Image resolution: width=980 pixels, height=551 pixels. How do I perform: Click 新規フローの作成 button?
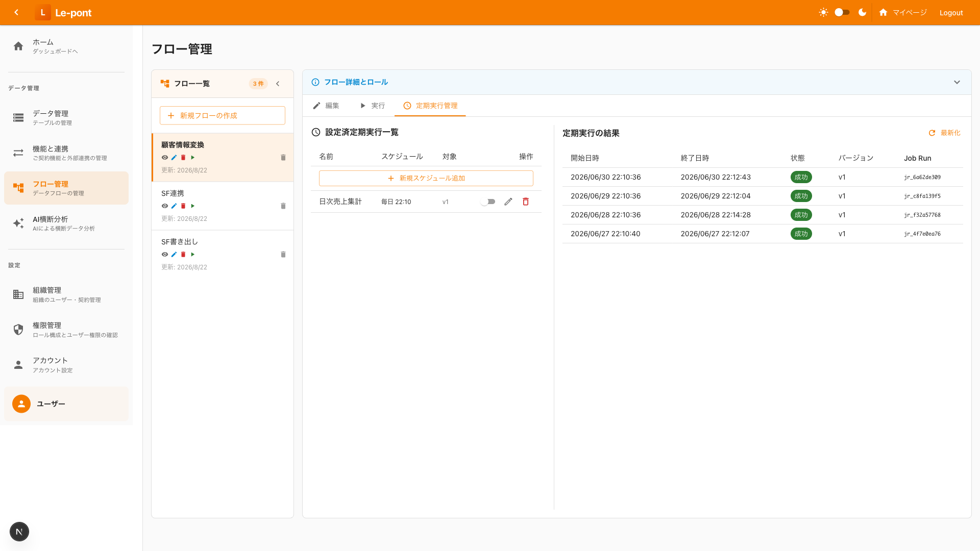(223, 115)
